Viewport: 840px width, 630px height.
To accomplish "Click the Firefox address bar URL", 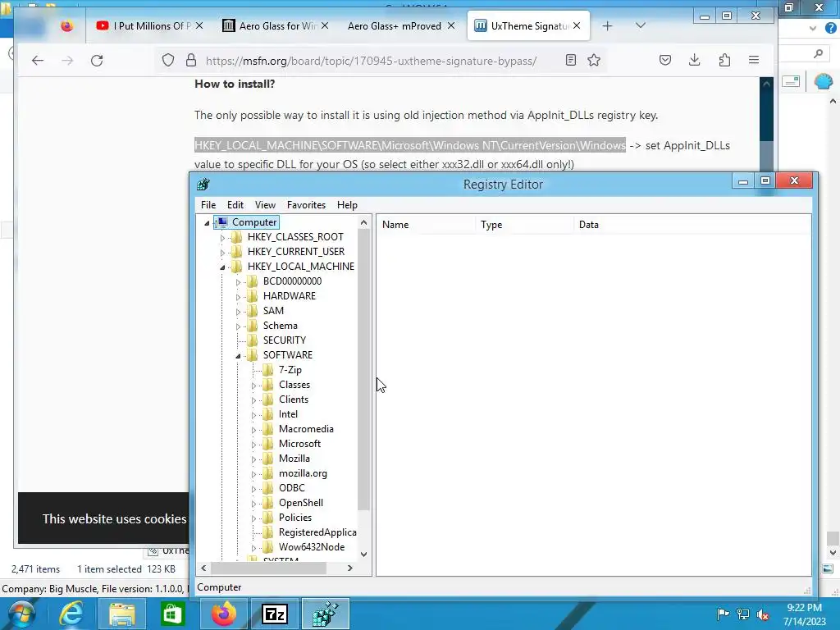I will coord(371,61).
